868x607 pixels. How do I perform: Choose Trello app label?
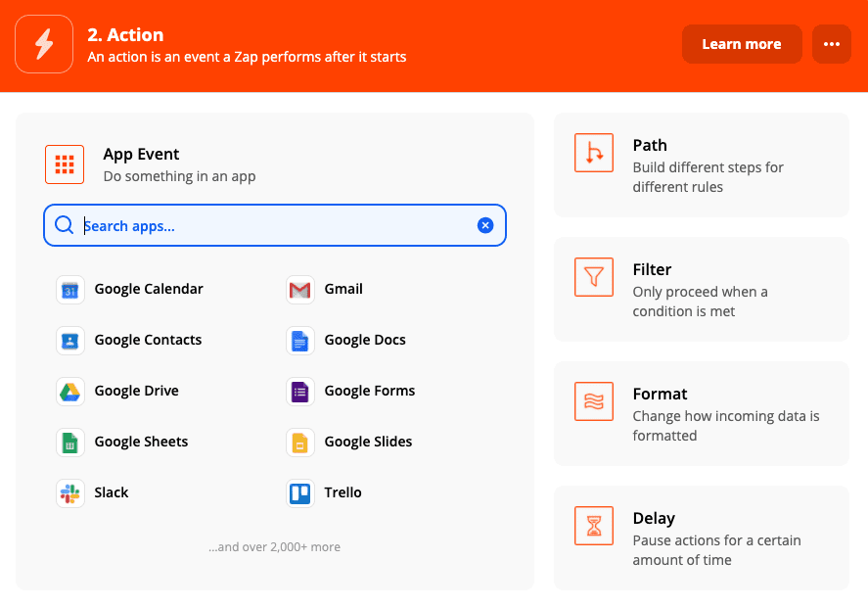pos(343,492)
